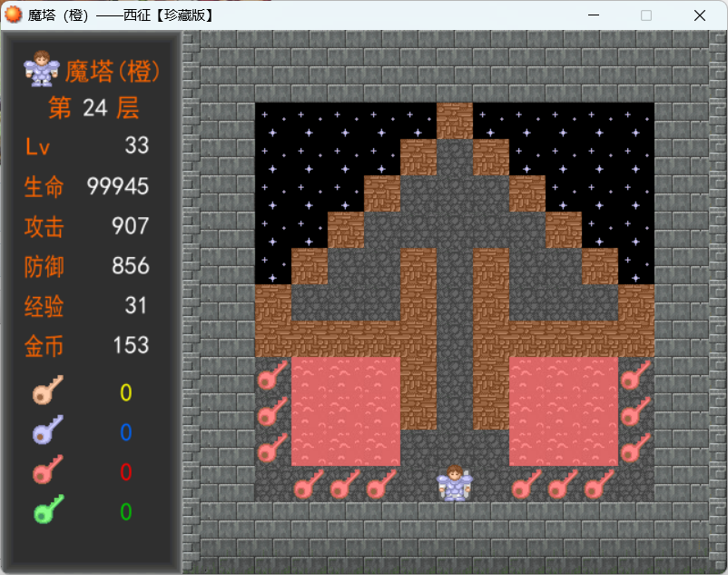728x575 pixels.
Task: Click the floor label 第 24 层
Action: [x=93, y=108]
